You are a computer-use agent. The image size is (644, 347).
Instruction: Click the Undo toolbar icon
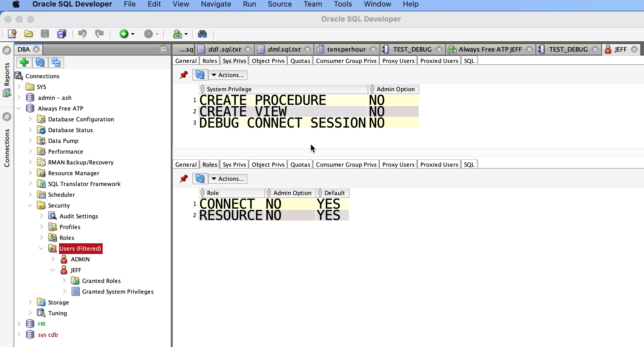pos(82,34)
